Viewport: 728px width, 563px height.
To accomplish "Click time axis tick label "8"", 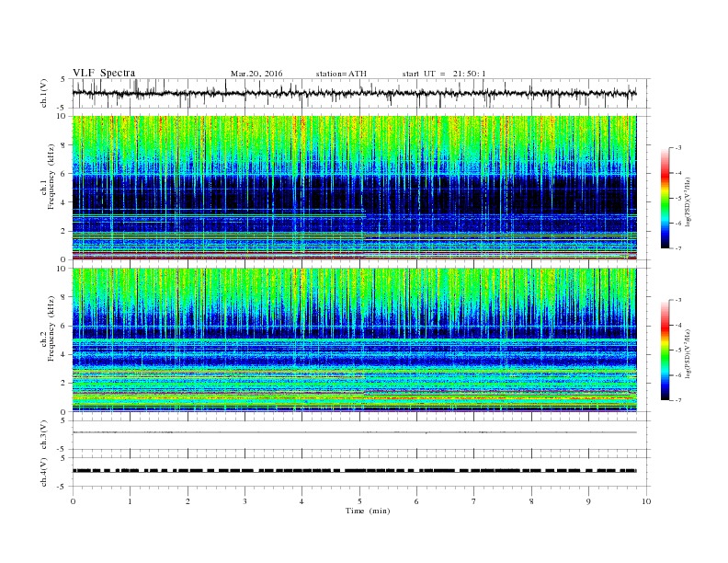I will [x=531, y=501].
